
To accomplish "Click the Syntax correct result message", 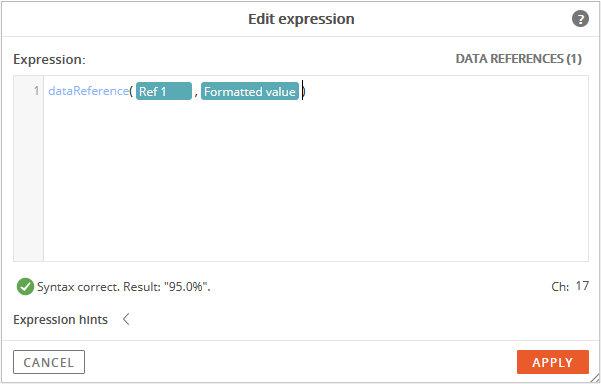I will [x=123, y=287].
